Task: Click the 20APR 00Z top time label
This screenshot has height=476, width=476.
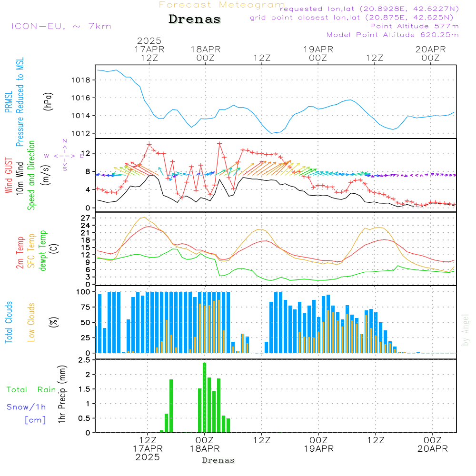Action: [430, 53]
